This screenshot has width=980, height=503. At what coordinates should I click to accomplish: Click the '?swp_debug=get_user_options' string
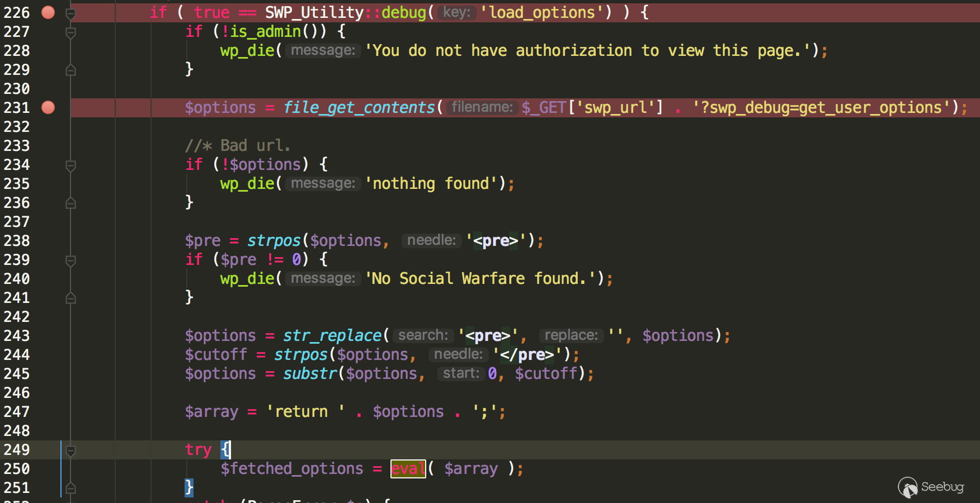[822, 107]
